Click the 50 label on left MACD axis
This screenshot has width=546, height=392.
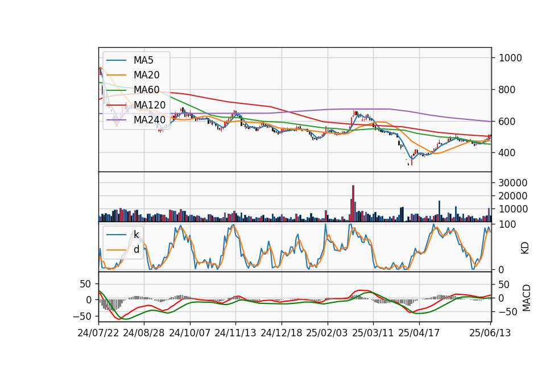(85, 284)
